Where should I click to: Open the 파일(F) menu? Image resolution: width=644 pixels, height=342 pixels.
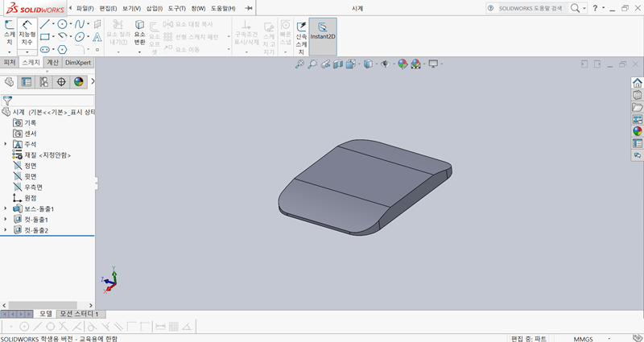[x=85, y=8]
